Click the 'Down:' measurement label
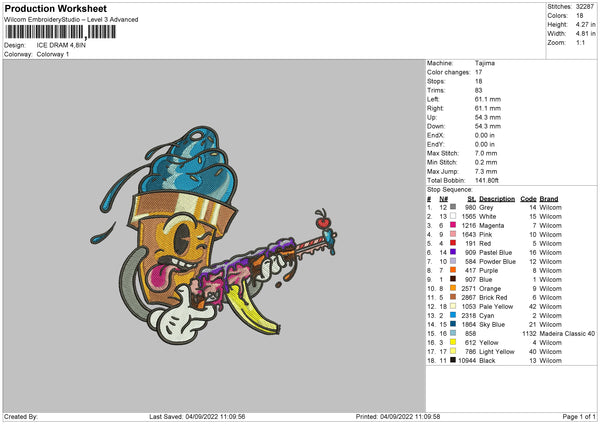Screen dimensions: 600x424 pos(436,126)
